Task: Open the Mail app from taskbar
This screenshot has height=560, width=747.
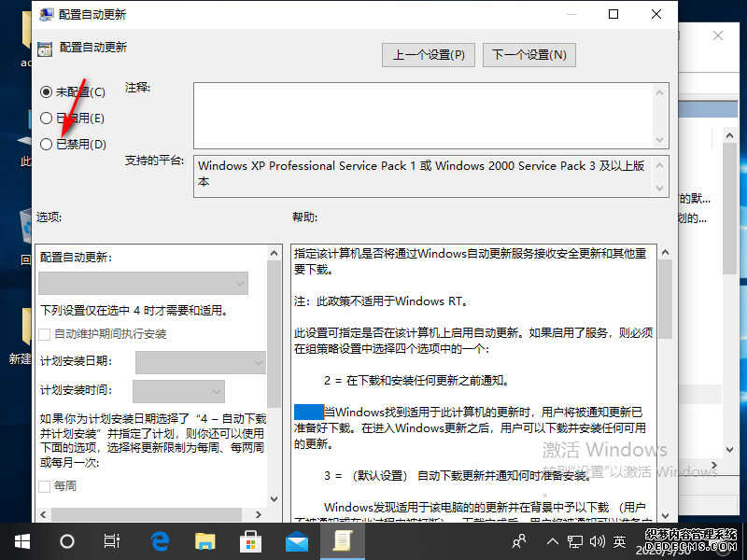Action: point(297,542)
